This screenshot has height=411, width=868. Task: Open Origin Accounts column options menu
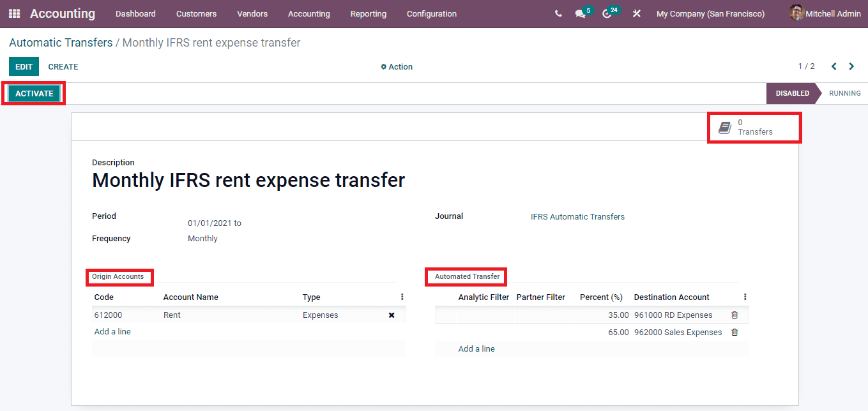coord(402,297)
